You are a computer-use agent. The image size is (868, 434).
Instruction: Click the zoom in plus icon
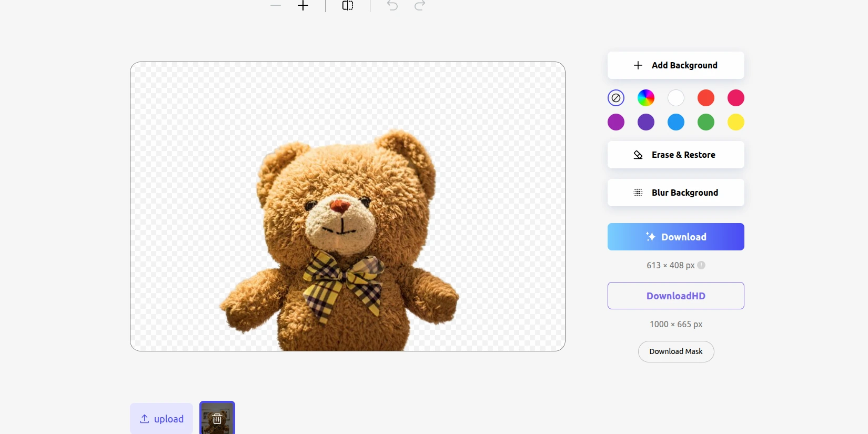click(303, 6)
